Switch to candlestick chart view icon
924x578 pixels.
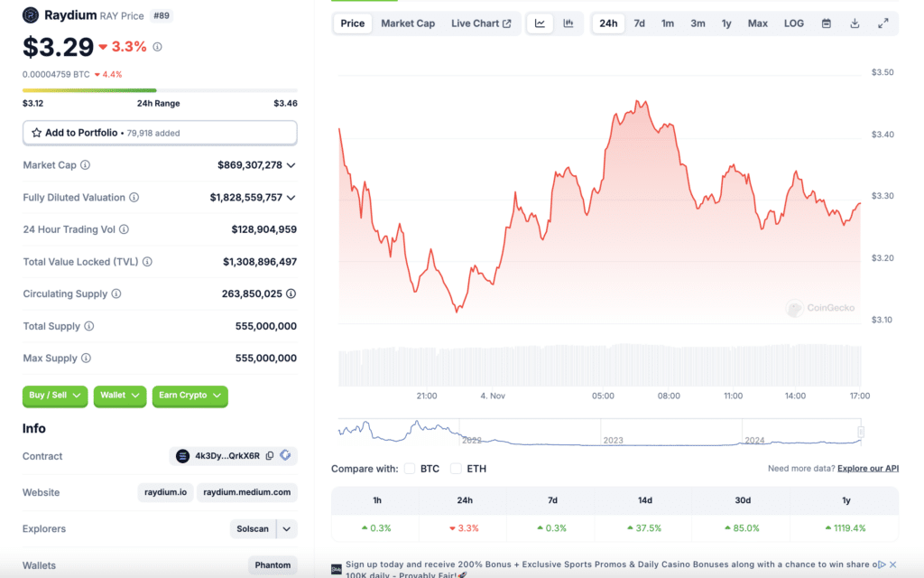[568, 23]
